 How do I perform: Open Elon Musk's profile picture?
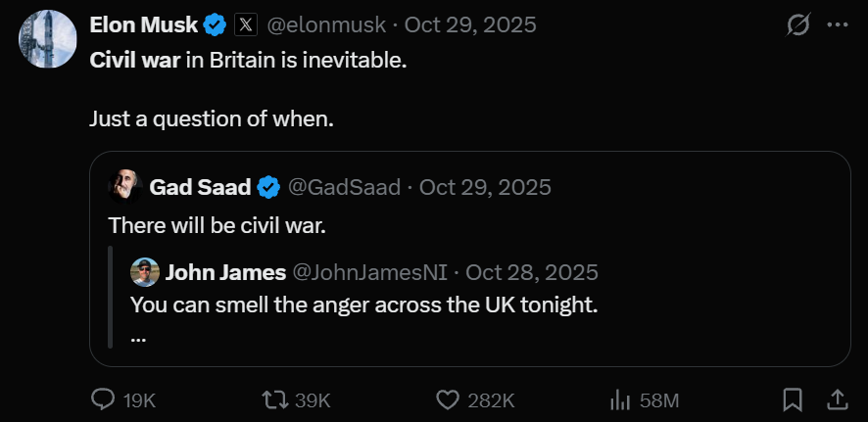[x=47, y=39]
